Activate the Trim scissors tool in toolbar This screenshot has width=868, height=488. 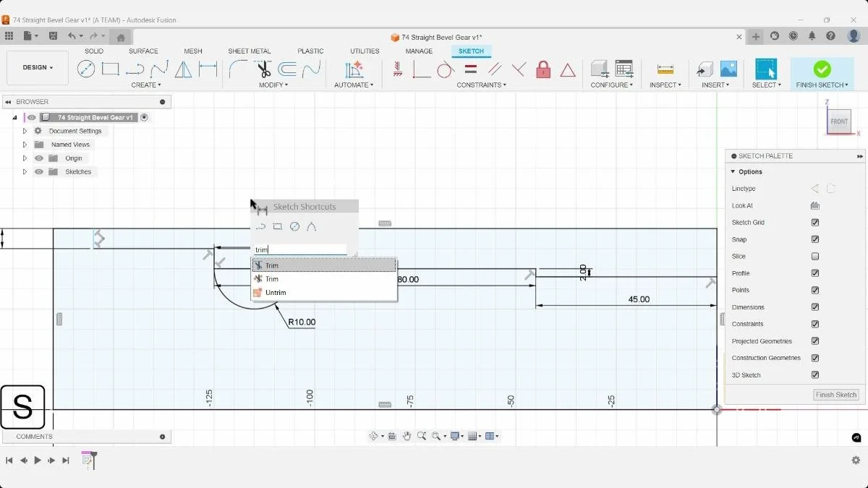[263, 69]
